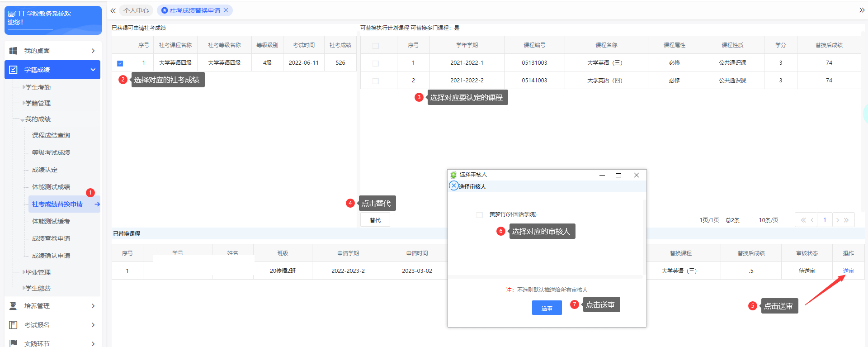This screenshot has height=347, width=868.
Task: Click the 替代 button
Action: [375, 220]
